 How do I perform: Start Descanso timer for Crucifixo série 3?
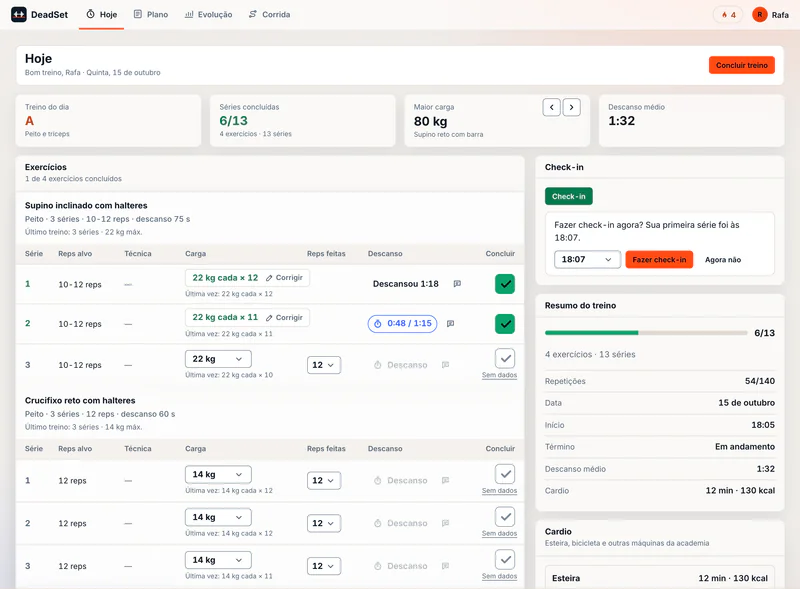[x=401, y=566]
